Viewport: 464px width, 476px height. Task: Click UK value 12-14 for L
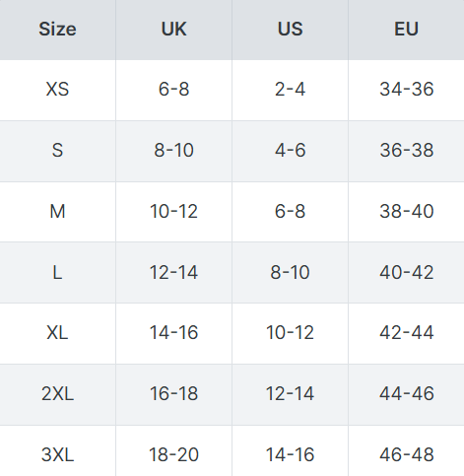[x=173, y=272]
